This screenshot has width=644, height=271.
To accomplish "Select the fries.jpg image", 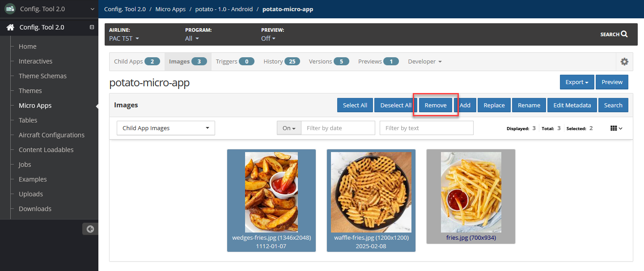I will tap(471, 196).
